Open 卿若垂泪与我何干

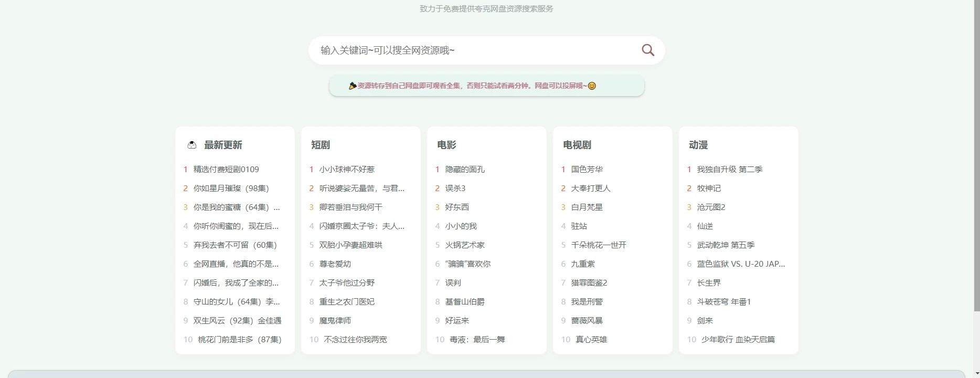coord(351,207)
